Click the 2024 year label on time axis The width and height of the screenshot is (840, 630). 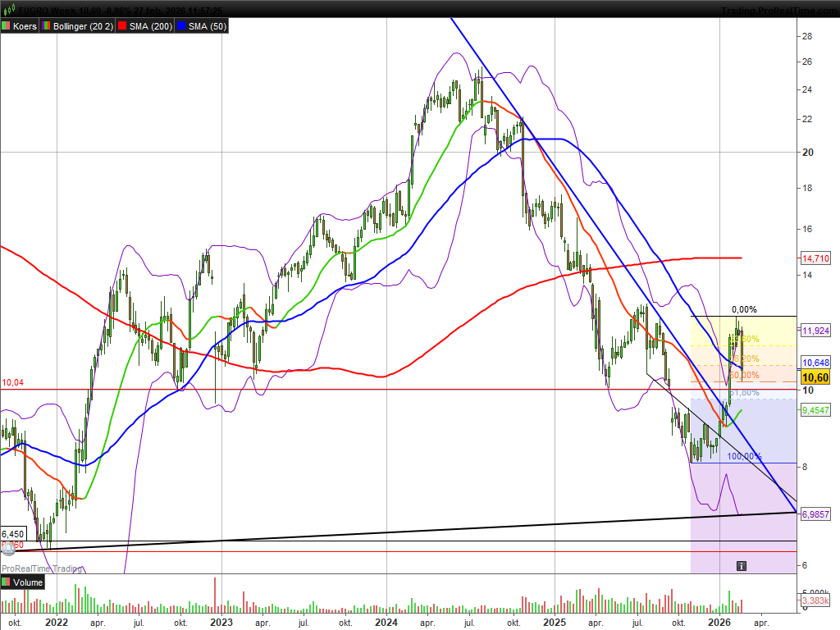point(386,623)
